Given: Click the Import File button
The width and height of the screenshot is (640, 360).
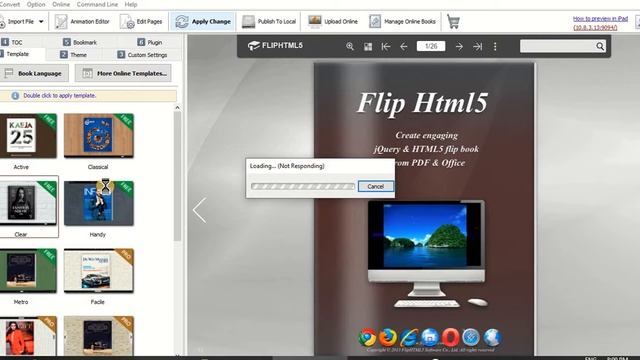Looking at the screenshot, I should point(17,22).
